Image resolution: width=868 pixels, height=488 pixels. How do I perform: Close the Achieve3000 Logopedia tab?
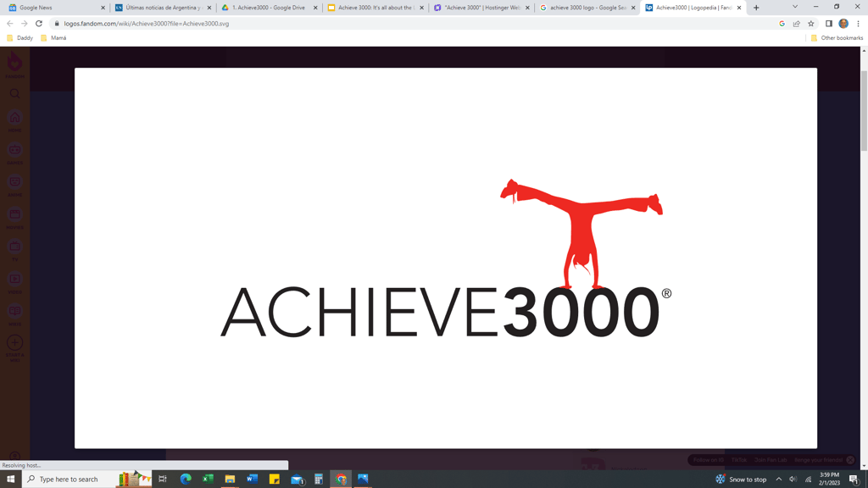pyautogui.click(x=739, y=8)
